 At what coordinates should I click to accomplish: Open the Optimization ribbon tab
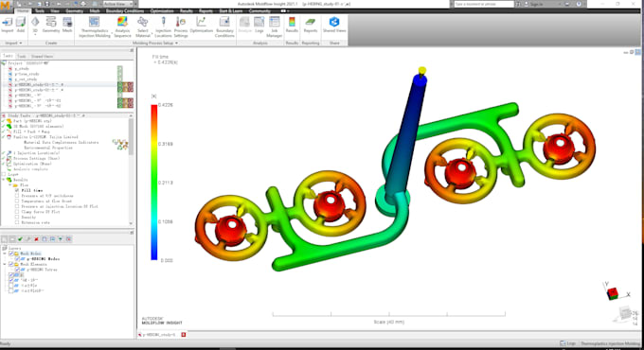(x=162, y=11)
